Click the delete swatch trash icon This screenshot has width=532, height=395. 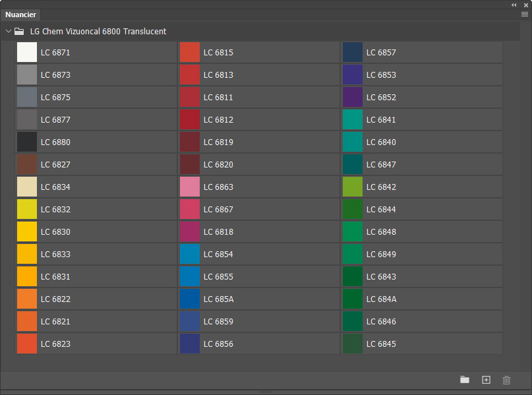pos(506,380)
